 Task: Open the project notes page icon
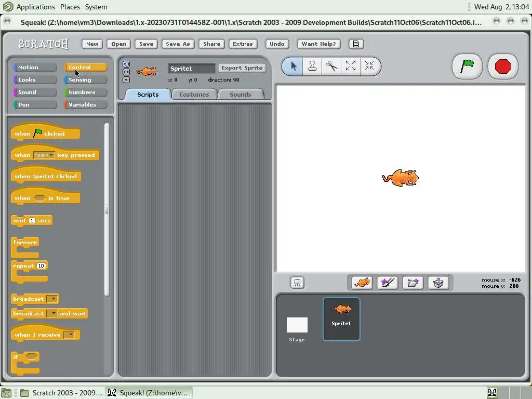tap(356, 44)
